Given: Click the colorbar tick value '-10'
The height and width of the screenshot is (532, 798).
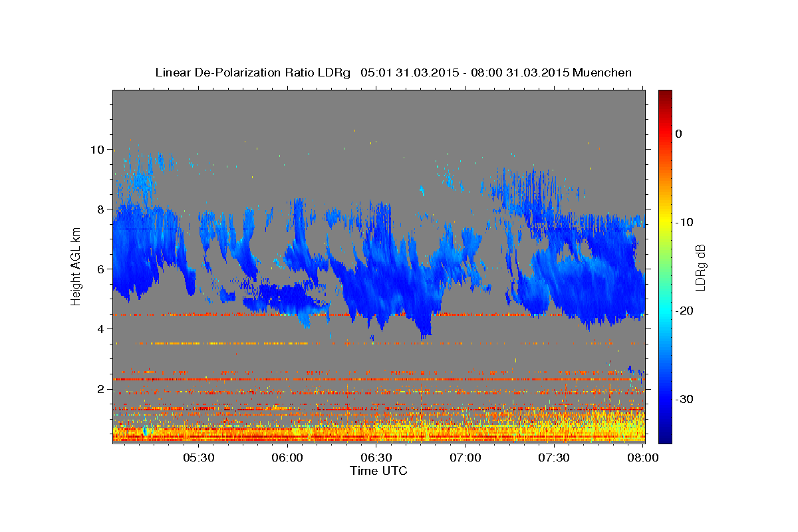Looking at the screenshot, I should tap(684, 222).
